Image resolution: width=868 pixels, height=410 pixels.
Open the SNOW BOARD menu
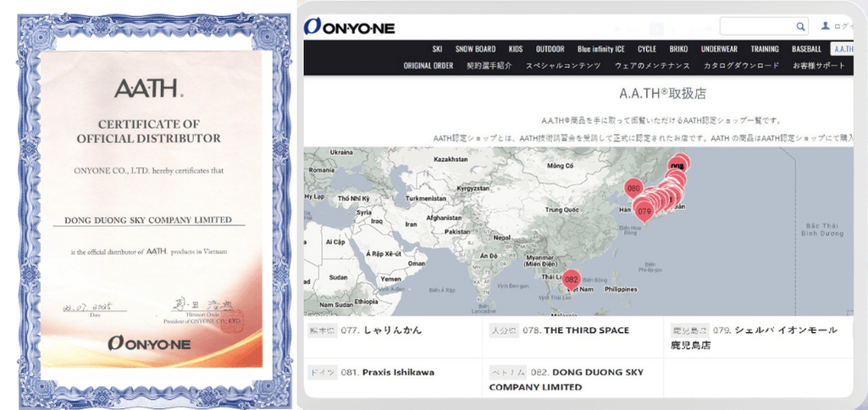point(475,49)
